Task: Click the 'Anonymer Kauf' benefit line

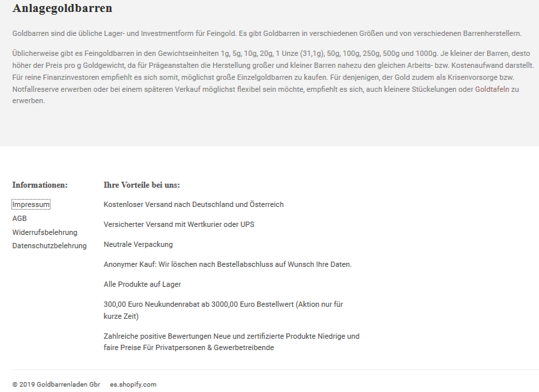Action: (228, 264)
